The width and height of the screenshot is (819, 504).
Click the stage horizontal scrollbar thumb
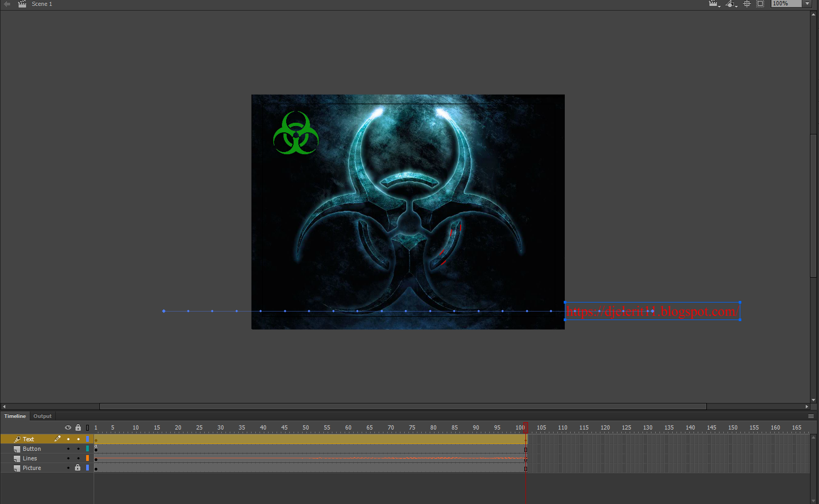pos(403,406)
